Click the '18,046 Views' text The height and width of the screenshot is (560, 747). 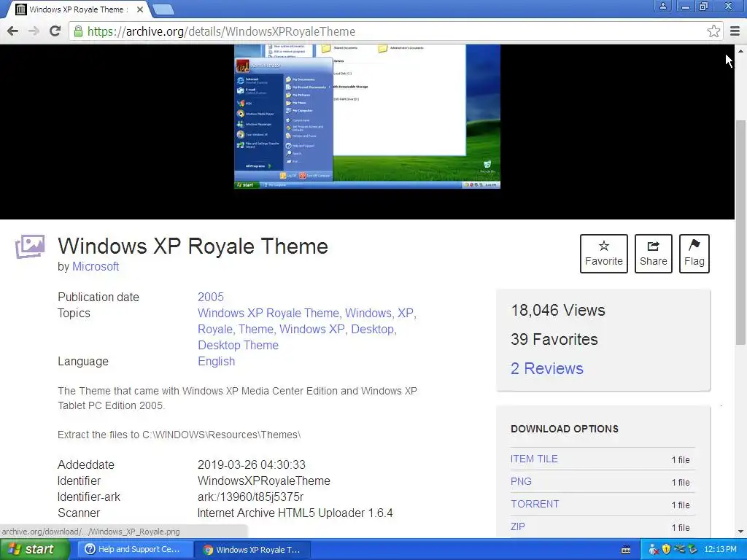click(558, 311)
